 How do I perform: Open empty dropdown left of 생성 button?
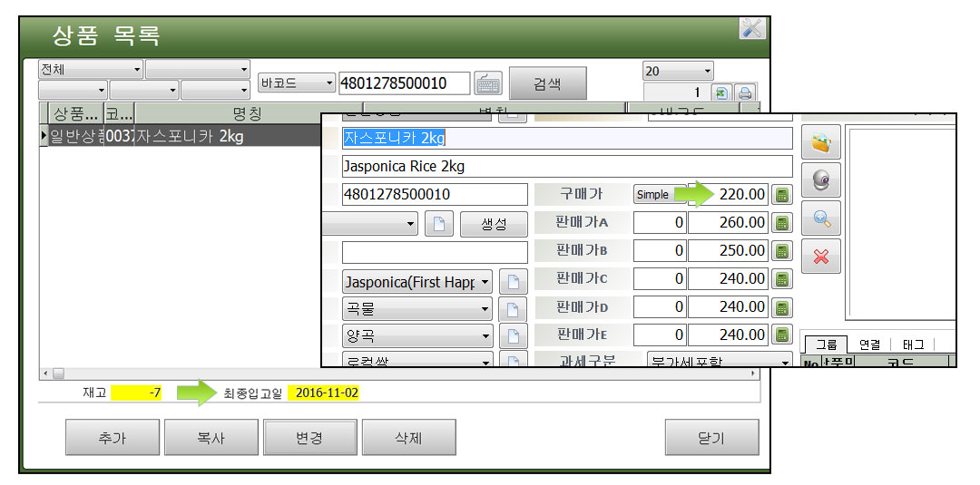[x=370, y=223]
